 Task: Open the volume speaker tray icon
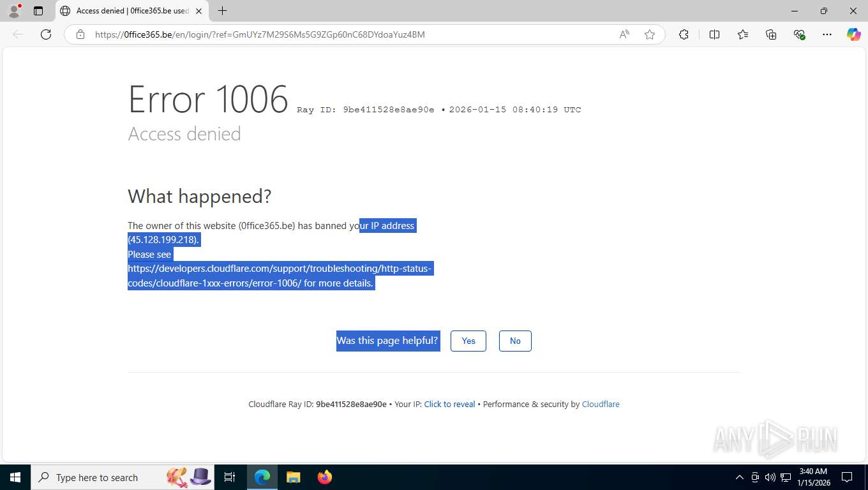tap(770, 477)
